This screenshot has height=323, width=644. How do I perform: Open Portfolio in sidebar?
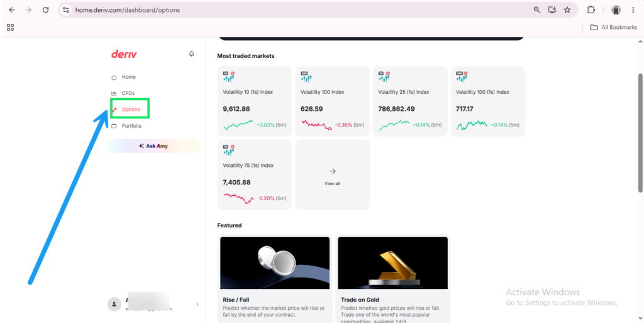(131, 126)
